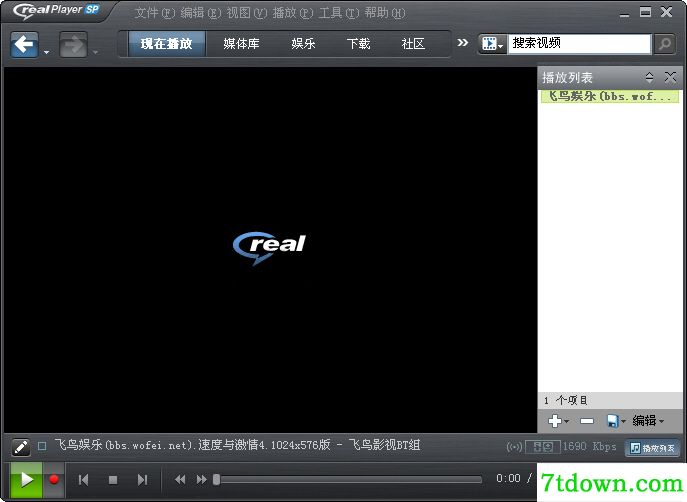Open the 播放(P) menu
687x502 pixels.
click(293, 13)
